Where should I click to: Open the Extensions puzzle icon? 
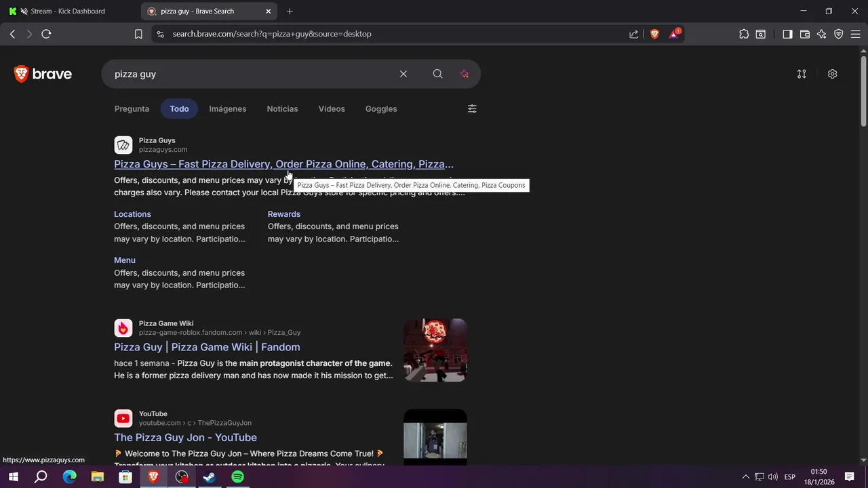point(744,34)
